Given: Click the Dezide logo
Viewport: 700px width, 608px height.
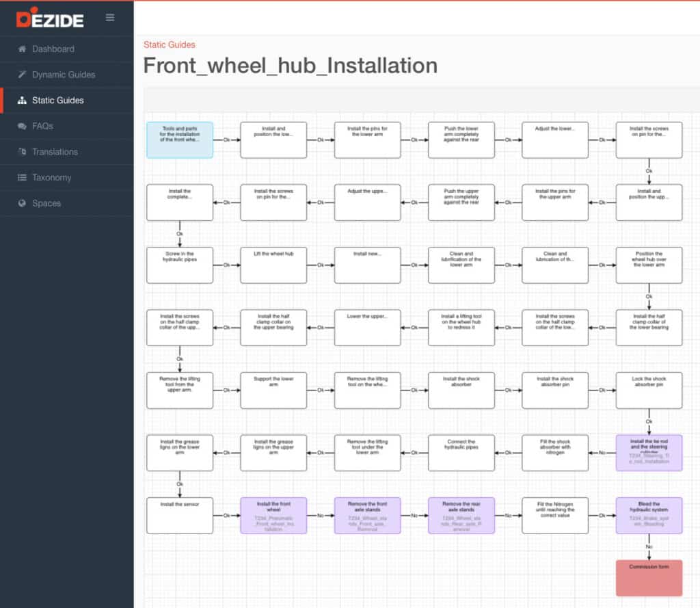Looking at the screenshot, I should click(50, 18).
